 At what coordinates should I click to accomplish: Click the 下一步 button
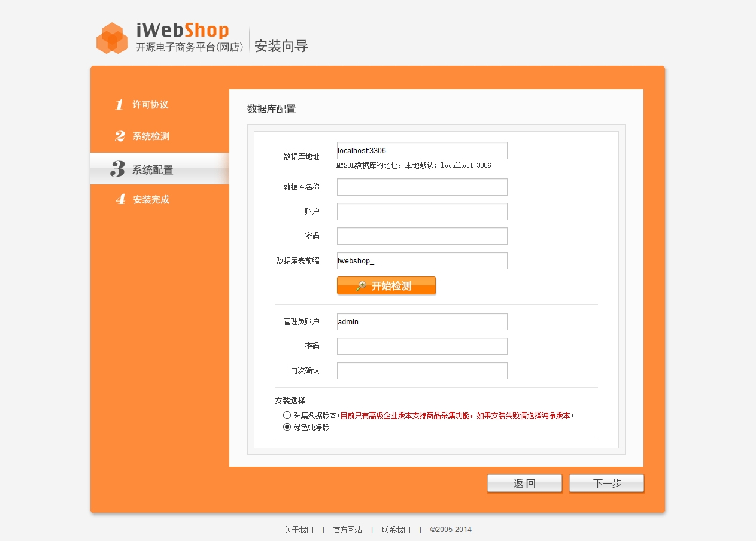606,484
